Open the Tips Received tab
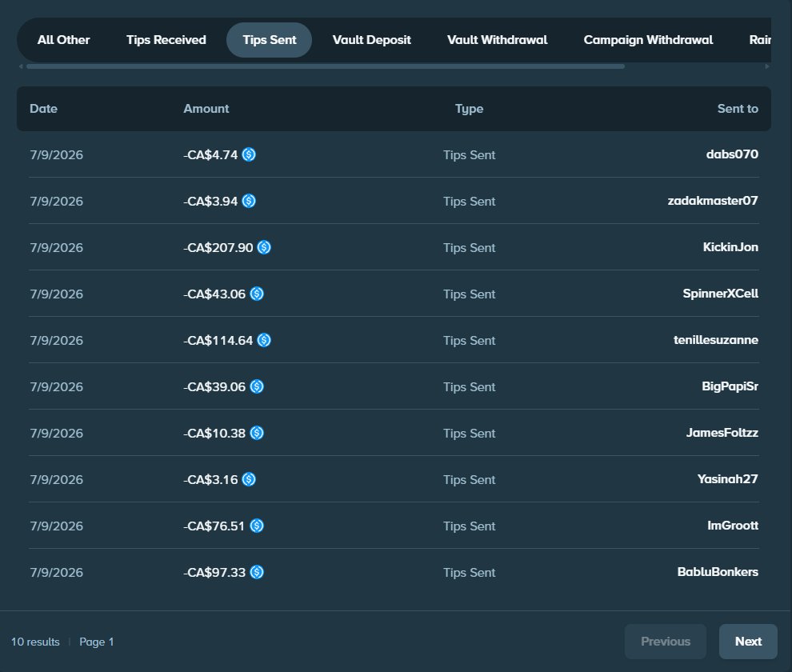Screen dimensions: 792x672 click(166, 40)
